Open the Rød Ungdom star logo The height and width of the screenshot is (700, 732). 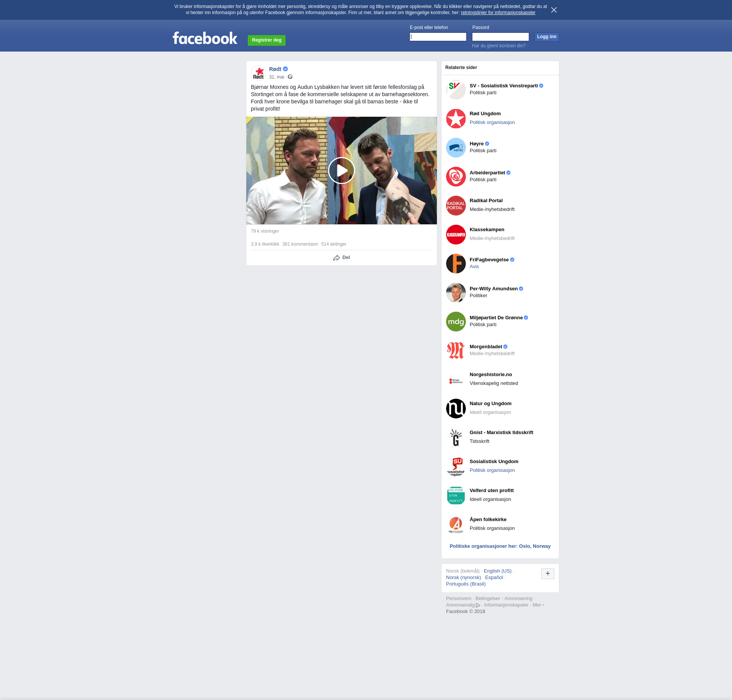(456, 119)
